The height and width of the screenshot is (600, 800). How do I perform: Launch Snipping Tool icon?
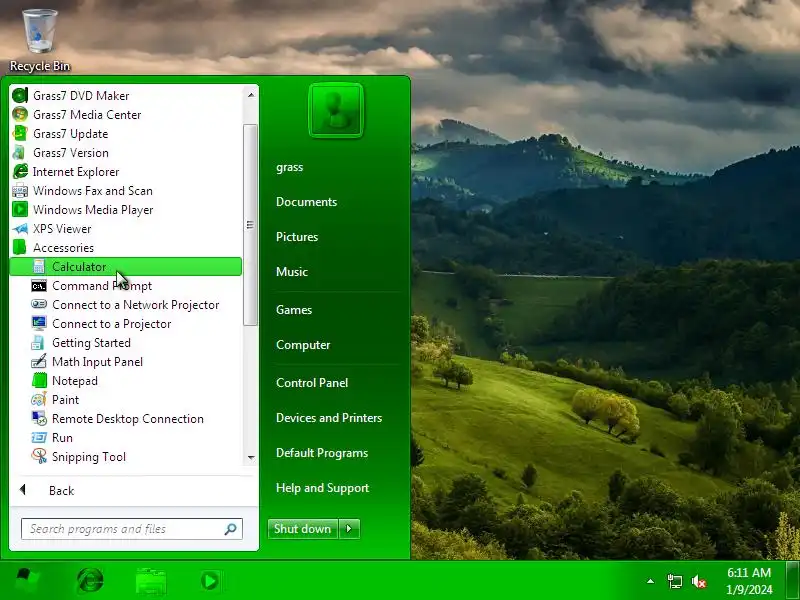39,456
